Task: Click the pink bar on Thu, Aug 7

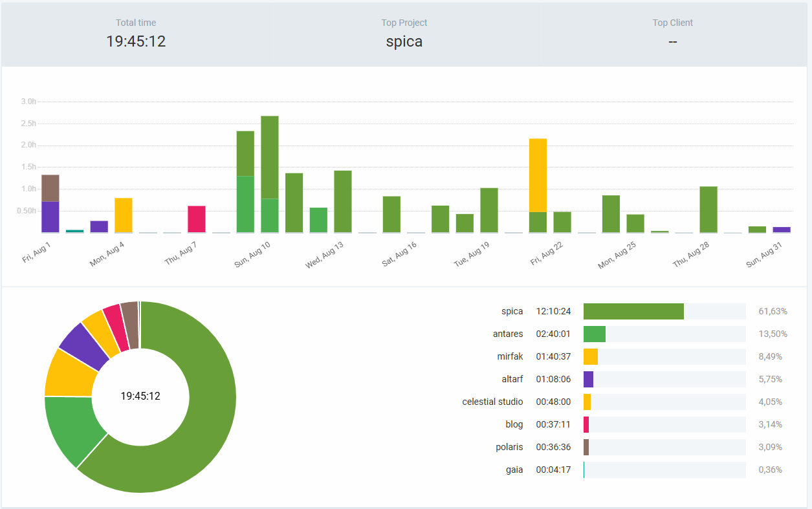Action: pos(197,219)
